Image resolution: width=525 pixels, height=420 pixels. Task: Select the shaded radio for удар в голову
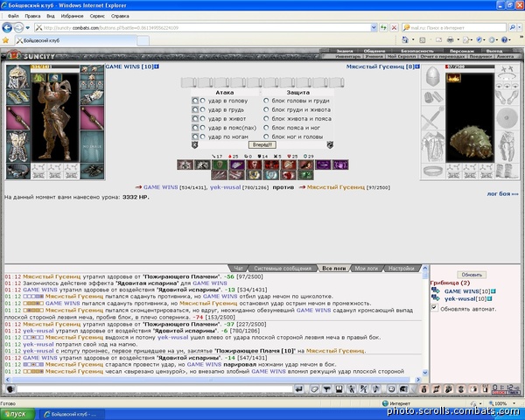tap(195, 101)
